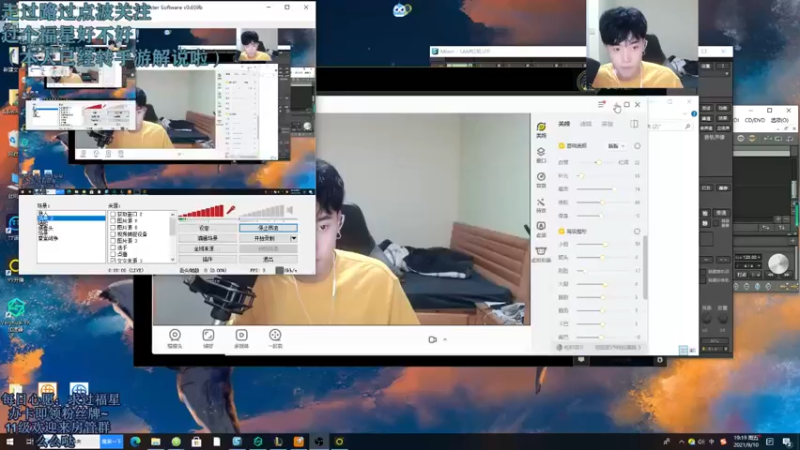This screenshot has height=450, width=800.
Task: Open the 窗口 layers sidebar icon
Action: pos(541,155)
